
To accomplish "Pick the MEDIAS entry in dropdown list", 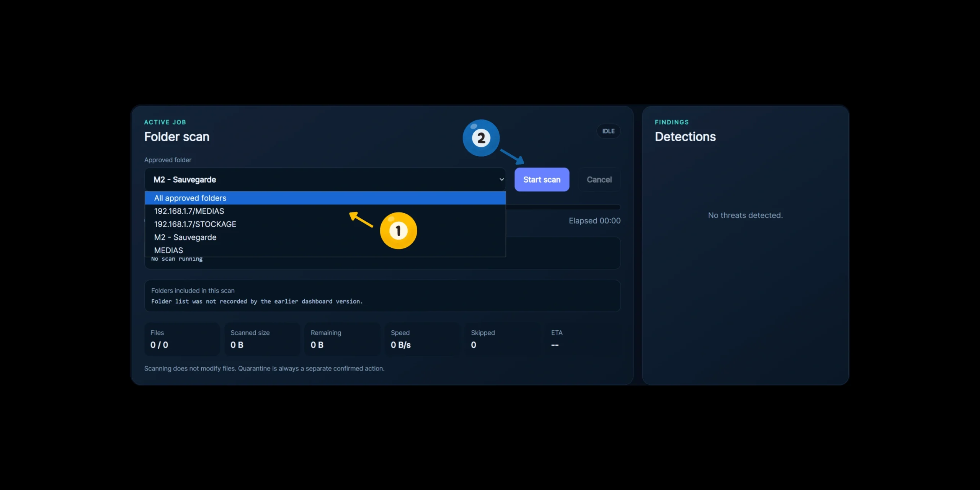I will click(x=325, y=250).
